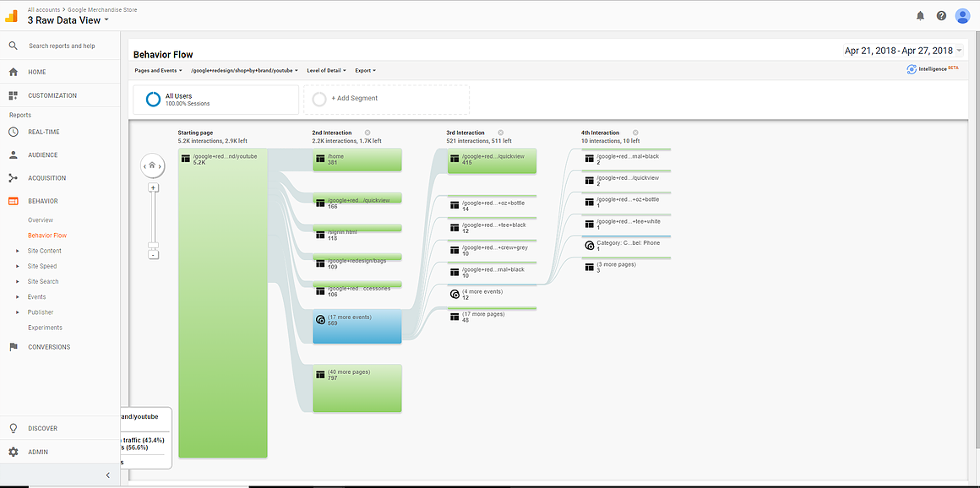Image resolution: width=980 pixels, height=488 pixels.
Task: Click the Customization grid icon
Action: [x=14, y=95]
